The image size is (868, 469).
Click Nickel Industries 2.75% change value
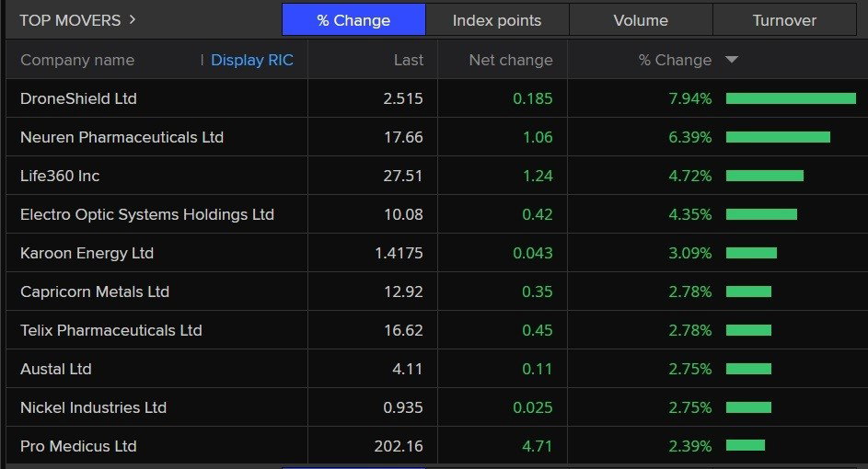coord(689,407)
